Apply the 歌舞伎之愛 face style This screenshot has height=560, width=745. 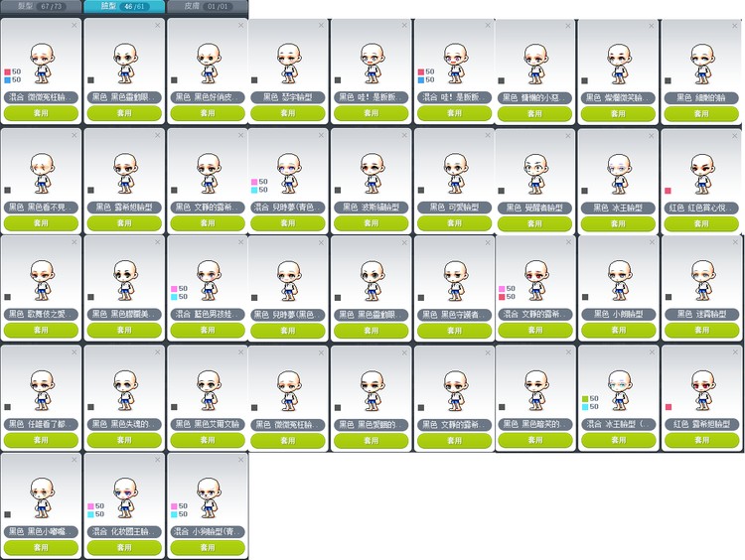tap(41, 331)
